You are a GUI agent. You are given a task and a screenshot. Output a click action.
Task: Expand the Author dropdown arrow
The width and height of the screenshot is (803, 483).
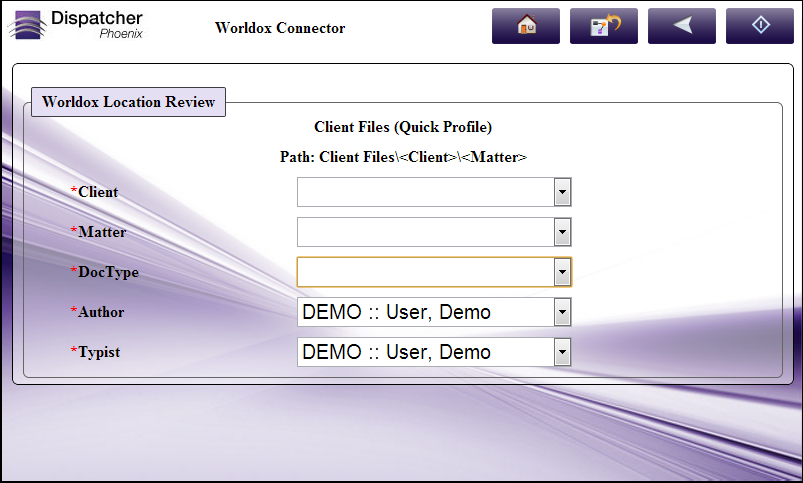pos(562,312)
